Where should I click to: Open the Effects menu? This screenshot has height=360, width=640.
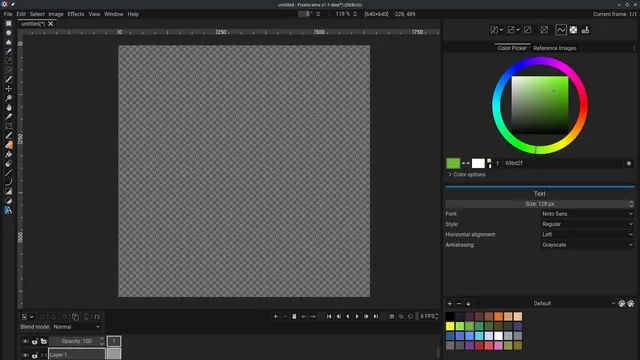pos(76,14)
